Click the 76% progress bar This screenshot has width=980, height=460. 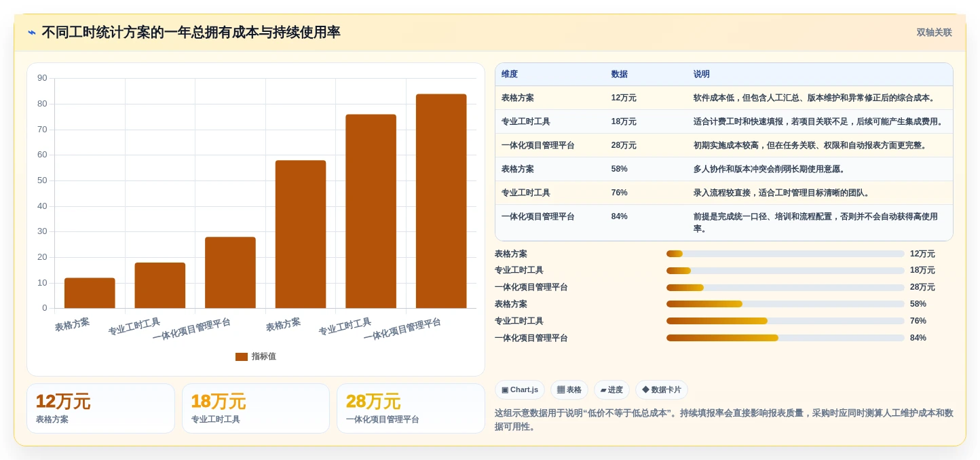point(785,321)
